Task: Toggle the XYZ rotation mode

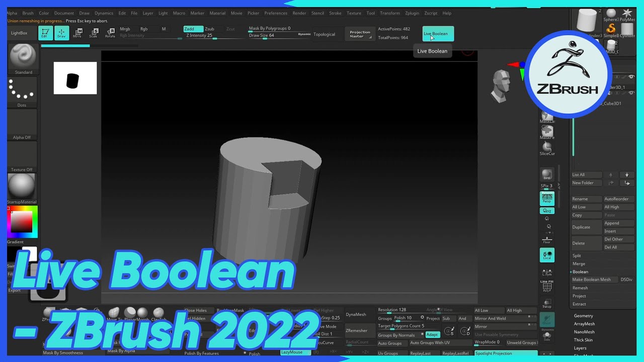Action: [547, 211]
